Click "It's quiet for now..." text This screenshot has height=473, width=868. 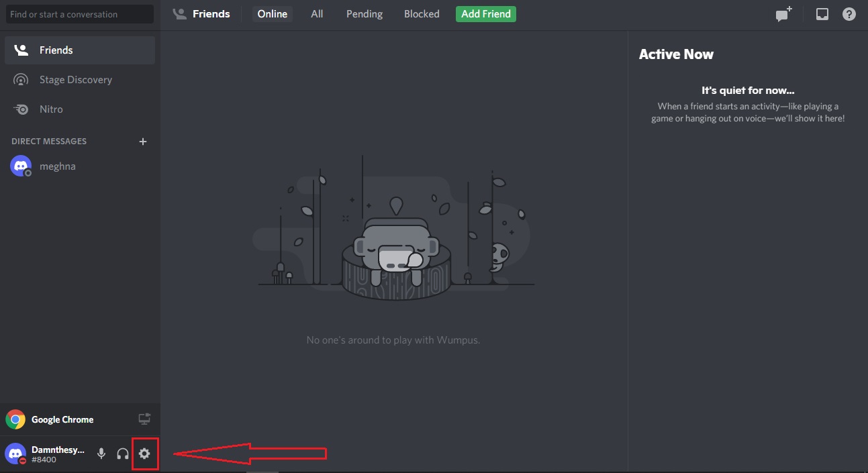(x=748, y=91)
